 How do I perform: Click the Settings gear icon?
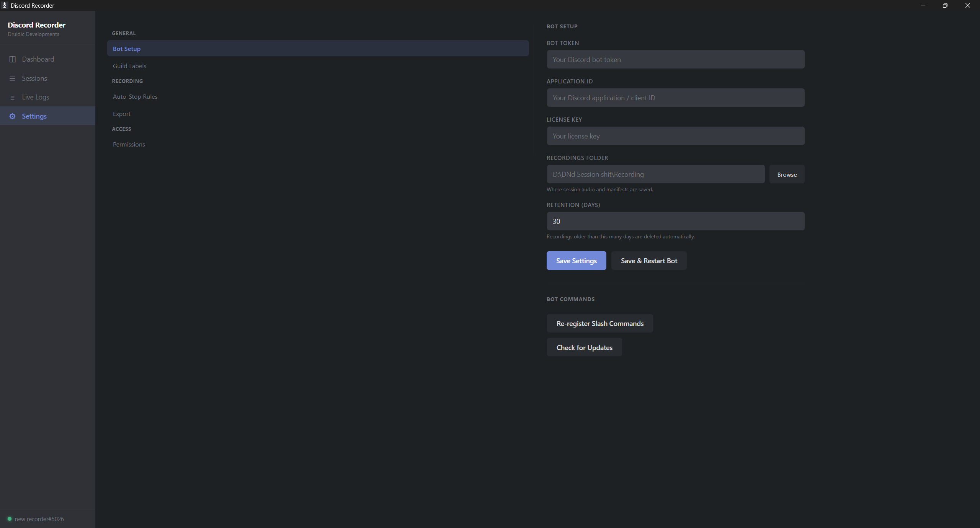point(13,116)
